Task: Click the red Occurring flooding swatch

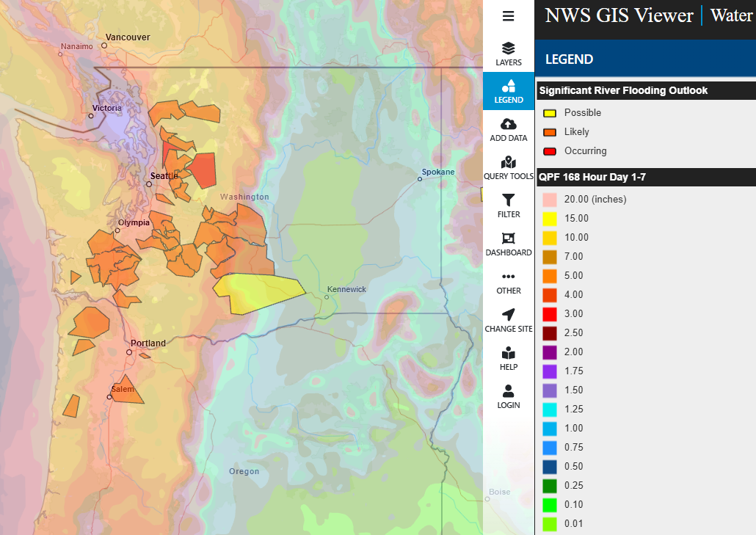Action: 549,151
